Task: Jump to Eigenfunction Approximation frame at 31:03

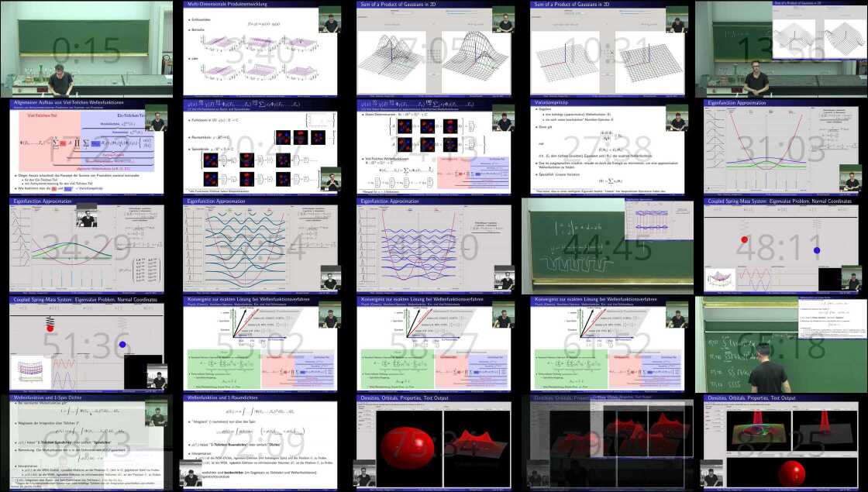Action: coord(780,147)
